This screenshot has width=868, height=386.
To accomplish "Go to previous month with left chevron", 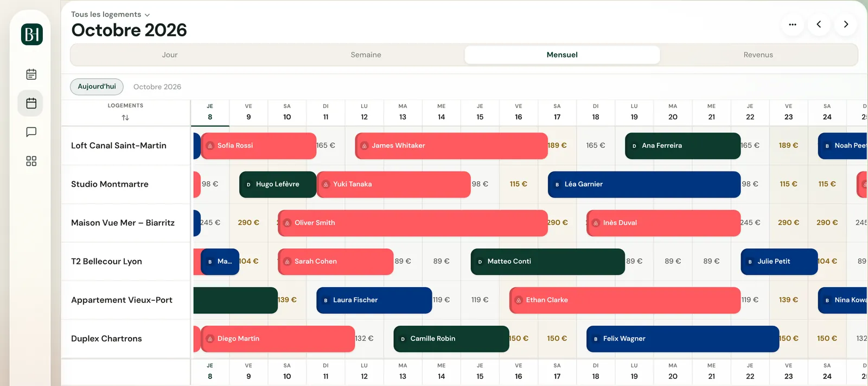I will (x=819, y=24).
